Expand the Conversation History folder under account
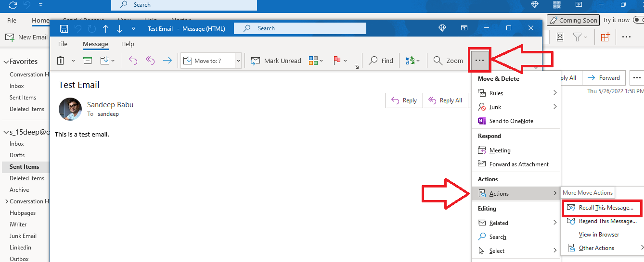The height and width of the screenshot is (262, 644). [6, 201]
